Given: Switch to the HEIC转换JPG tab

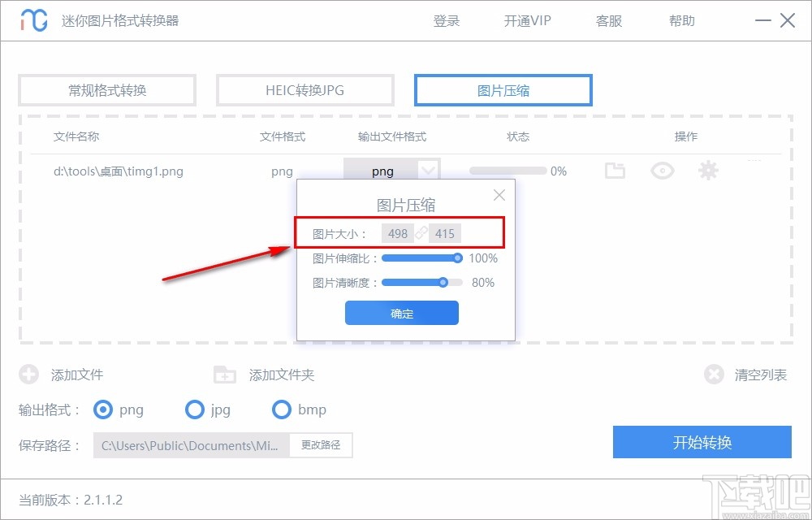Looking at the screenshot, I should point(304,90).
